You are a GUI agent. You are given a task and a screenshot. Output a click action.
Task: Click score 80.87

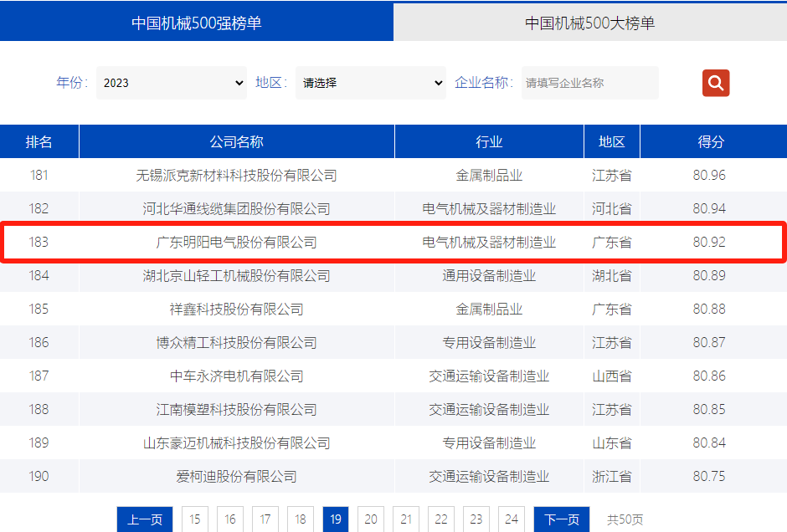(709, 342)
